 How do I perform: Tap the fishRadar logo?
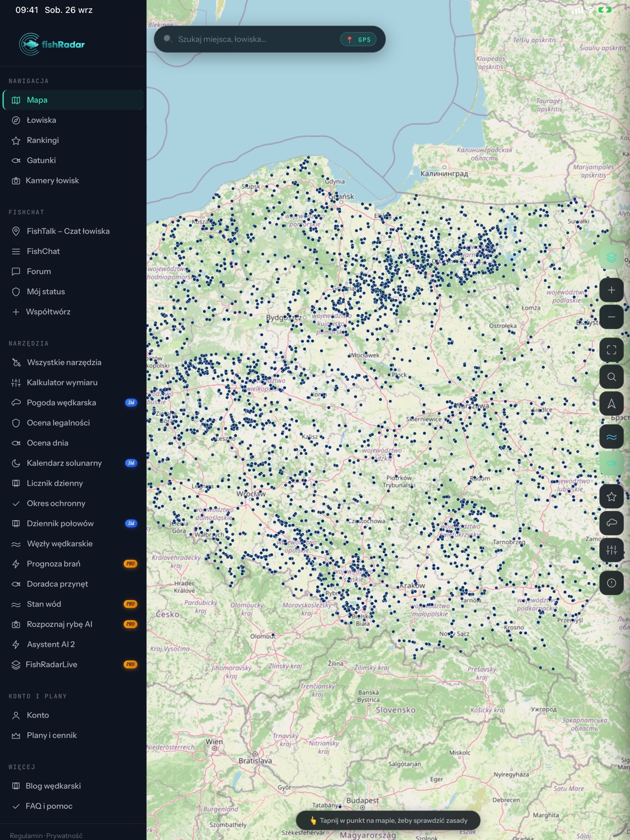click(x=52, y=44)
